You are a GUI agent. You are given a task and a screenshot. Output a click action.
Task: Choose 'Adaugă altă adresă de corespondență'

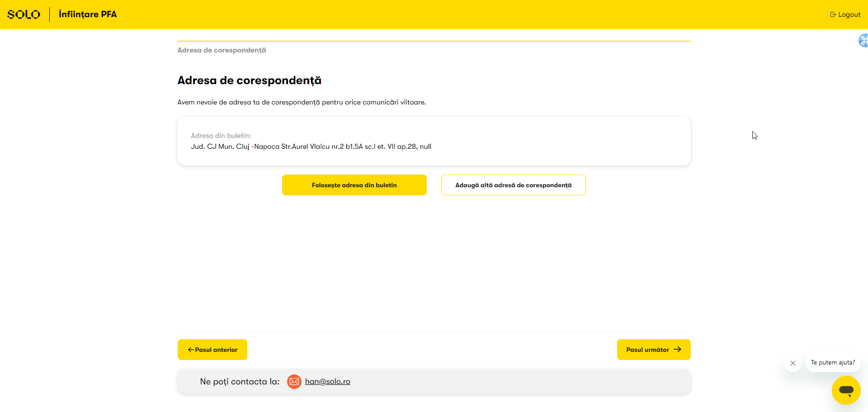pyautogui.click(x=513, y=185)
